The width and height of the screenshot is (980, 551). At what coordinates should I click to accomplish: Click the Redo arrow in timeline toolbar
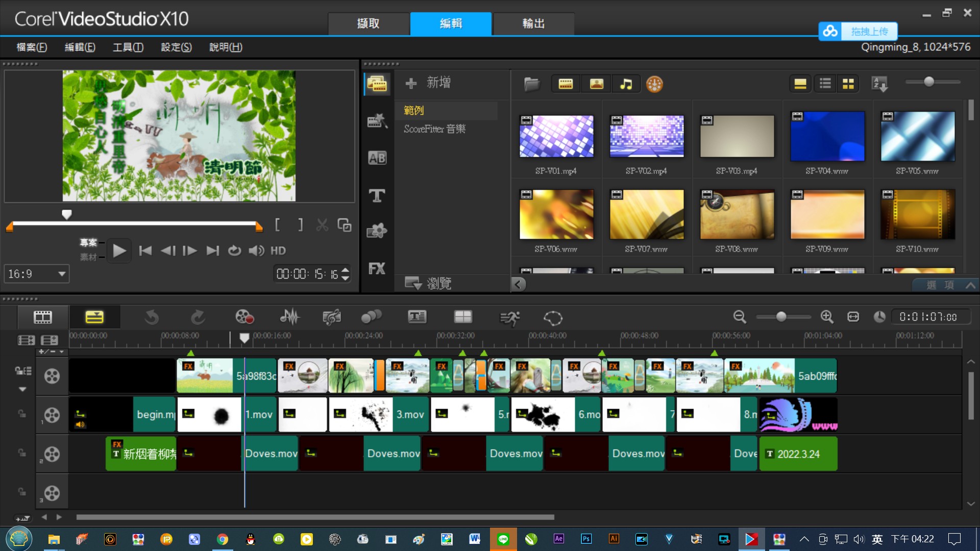tap(198, 317)
